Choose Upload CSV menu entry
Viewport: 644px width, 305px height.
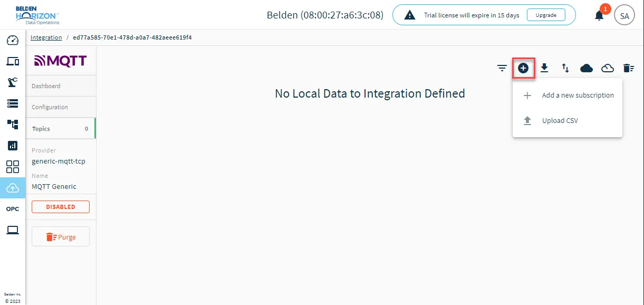pos(568,121)
